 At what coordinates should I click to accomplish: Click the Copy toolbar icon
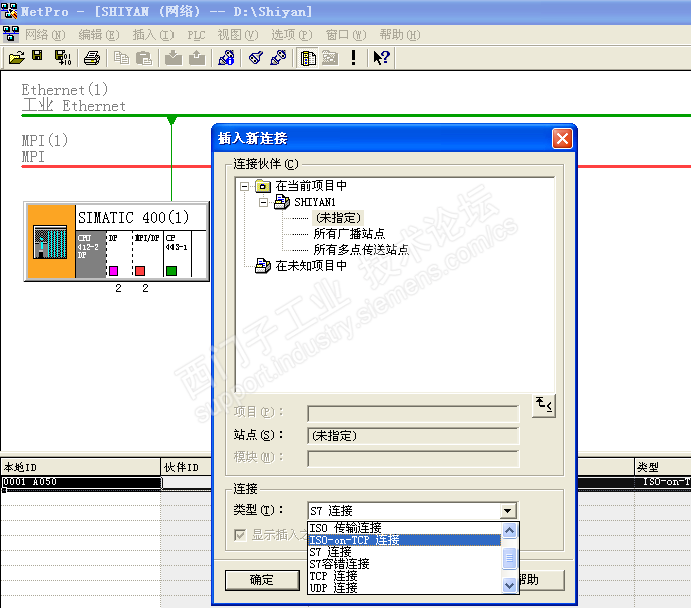121,58
